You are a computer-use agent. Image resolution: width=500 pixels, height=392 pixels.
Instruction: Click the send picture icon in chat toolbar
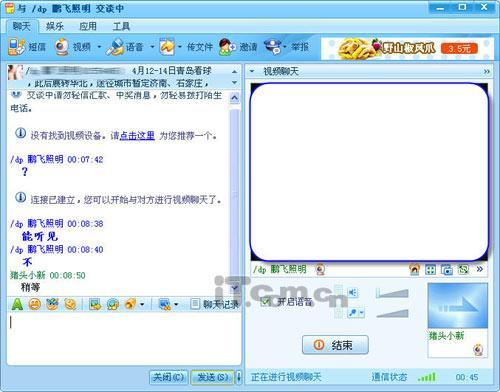95,304
